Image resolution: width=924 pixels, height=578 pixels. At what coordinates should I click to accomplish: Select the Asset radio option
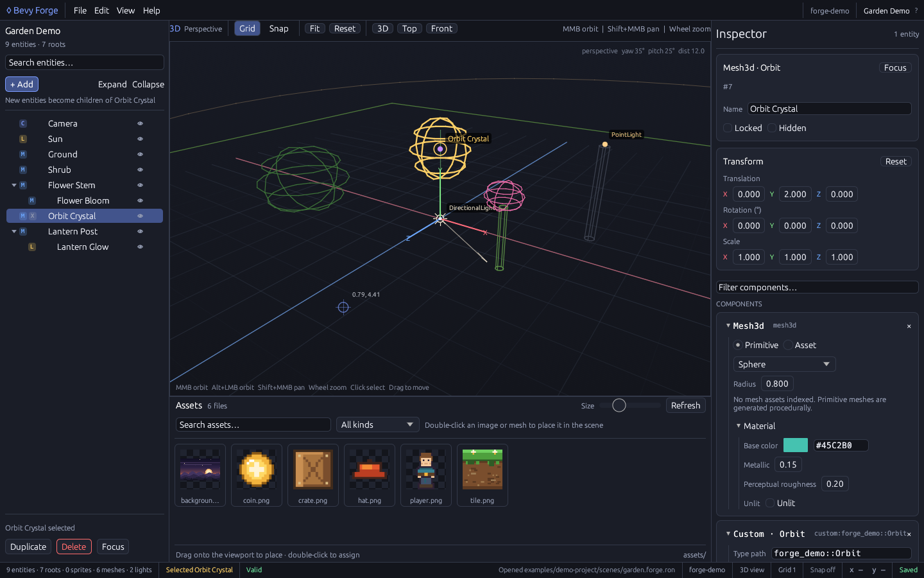tap(788, 345)
